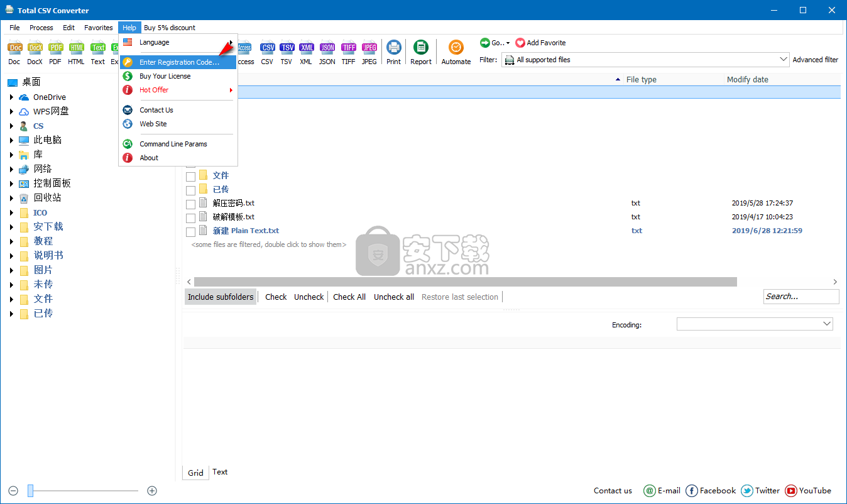
Task: Choose Buy Your License menu item
Action: tap(178, 76)
